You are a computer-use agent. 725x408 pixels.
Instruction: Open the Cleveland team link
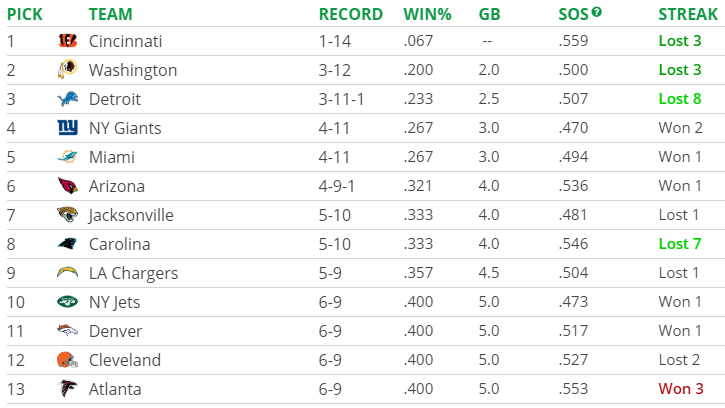point(125,360)
